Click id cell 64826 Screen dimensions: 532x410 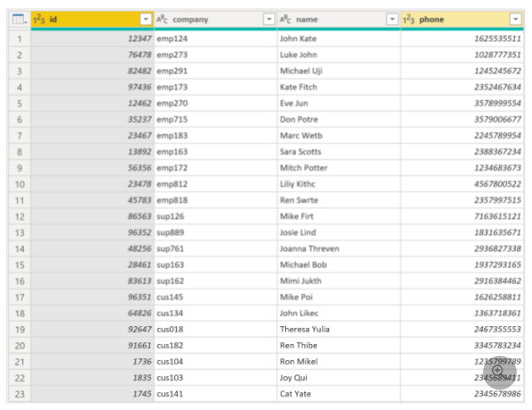92,314
